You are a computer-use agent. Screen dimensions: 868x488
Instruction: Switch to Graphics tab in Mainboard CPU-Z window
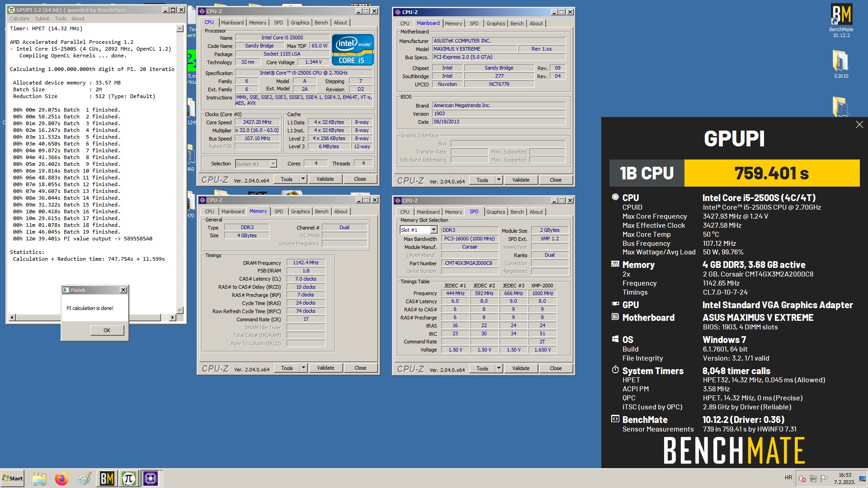click(496, 23)
